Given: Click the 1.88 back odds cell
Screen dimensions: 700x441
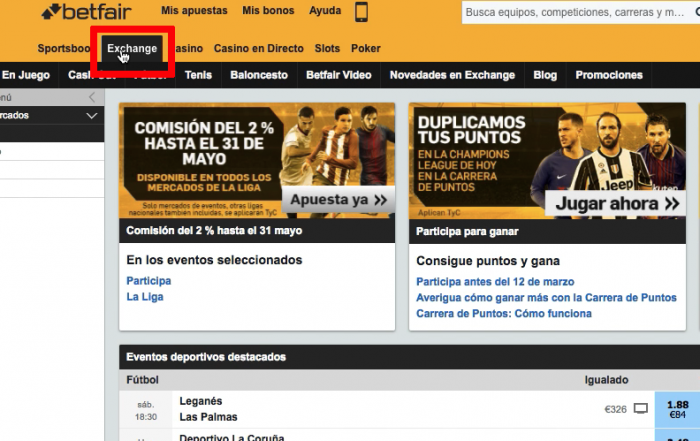Looking at the screenshot, I should (x=677, y=409).
